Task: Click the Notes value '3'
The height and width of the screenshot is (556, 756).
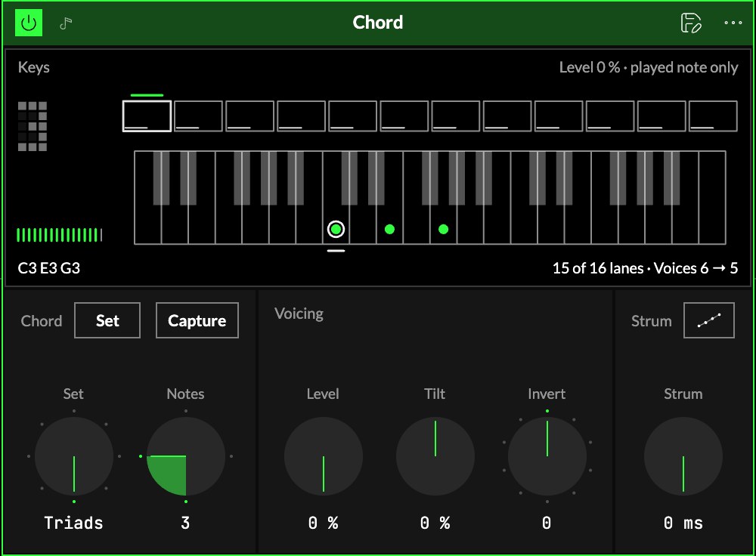Action: [x=185, y=524]
